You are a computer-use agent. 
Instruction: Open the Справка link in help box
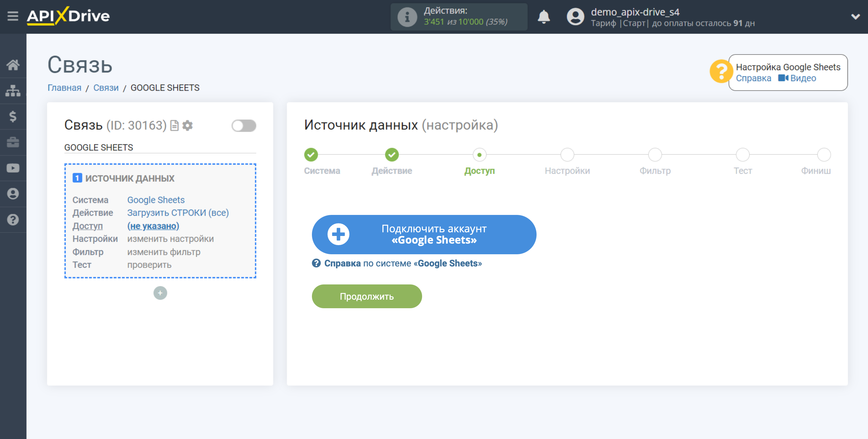pos(754,78)
